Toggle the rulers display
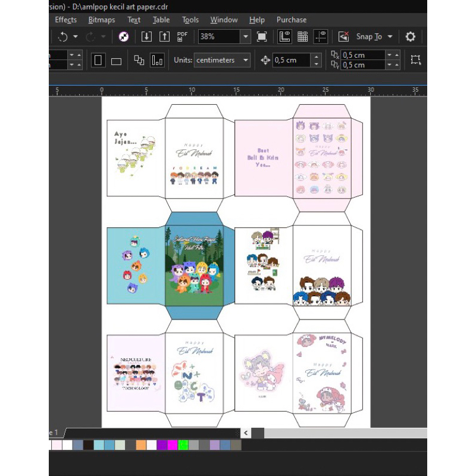476x476 pixels. (284, 37)
